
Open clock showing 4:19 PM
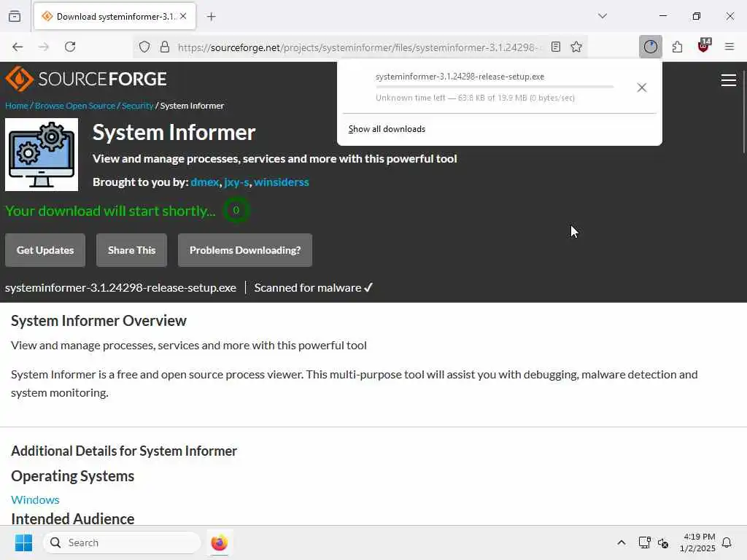tap(697, 542)
